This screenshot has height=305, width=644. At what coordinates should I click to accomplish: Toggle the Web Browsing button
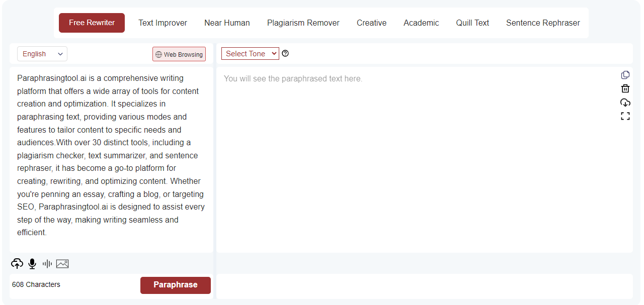click(179, 54)
